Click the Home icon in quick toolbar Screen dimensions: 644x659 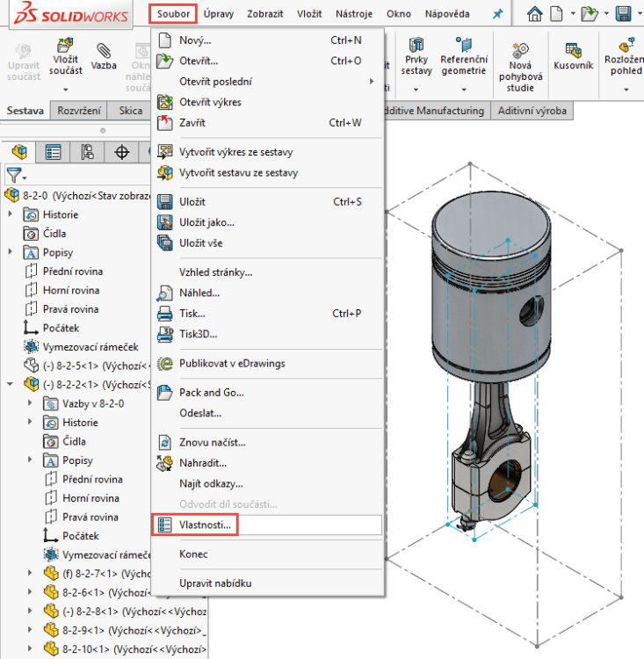coord(535,14)
